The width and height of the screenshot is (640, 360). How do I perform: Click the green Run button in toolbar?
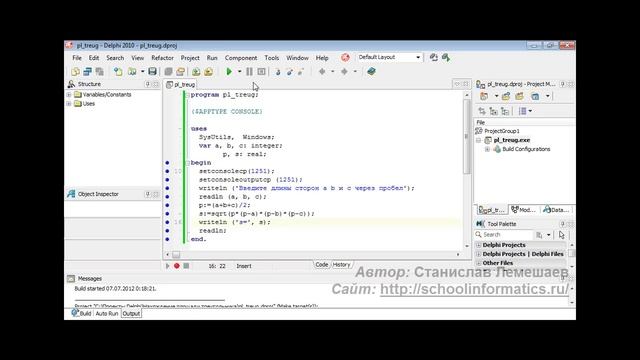coord(229,71)
